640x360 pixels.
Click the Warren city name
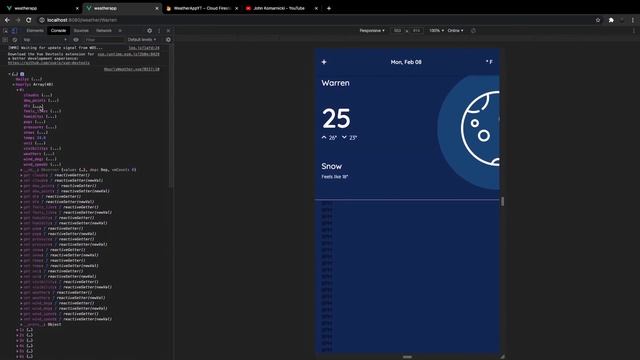click(335, 83)
